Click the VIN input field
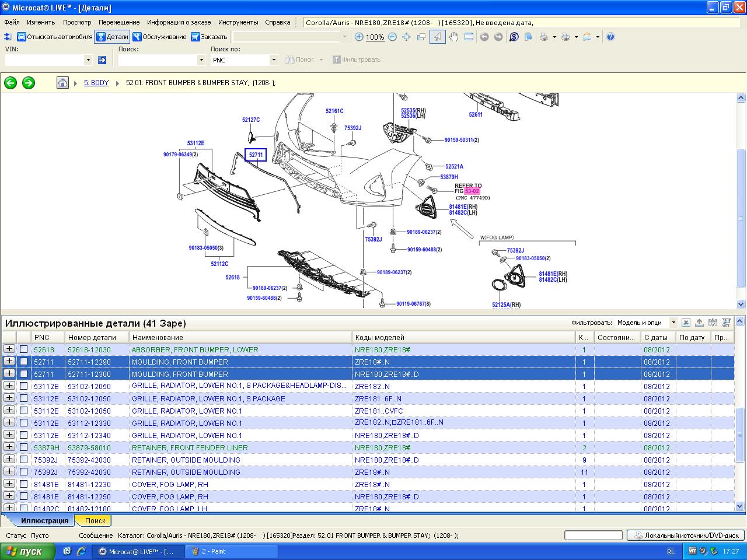The height and width of the screenshot is (560, 747). click(x=44, y=60)
